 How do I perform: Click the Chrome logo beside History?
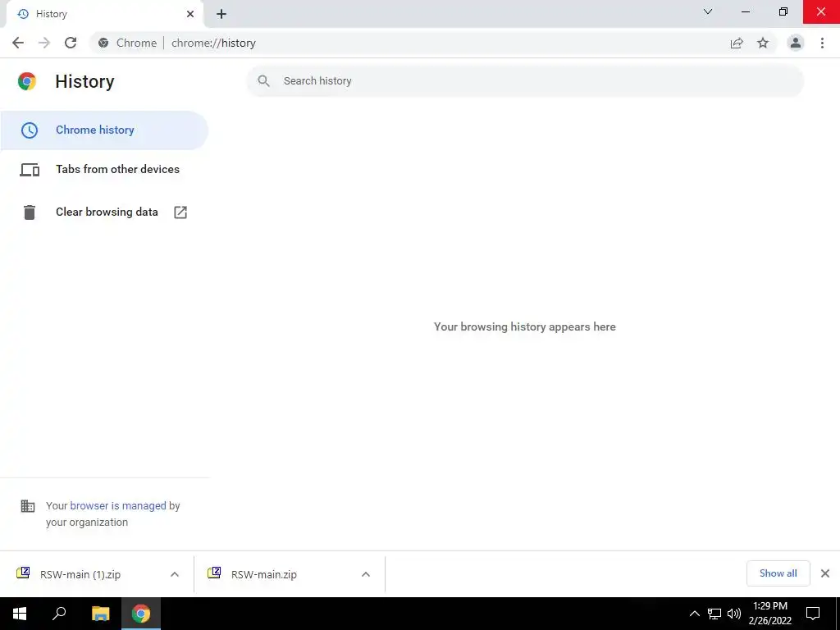(27, 81)
